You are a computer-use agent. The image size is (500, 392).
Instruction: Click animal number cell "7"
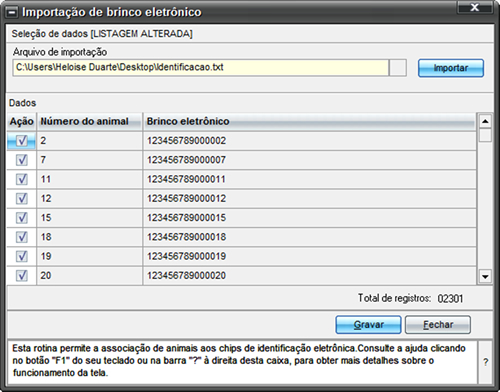[x=90, y=160]
